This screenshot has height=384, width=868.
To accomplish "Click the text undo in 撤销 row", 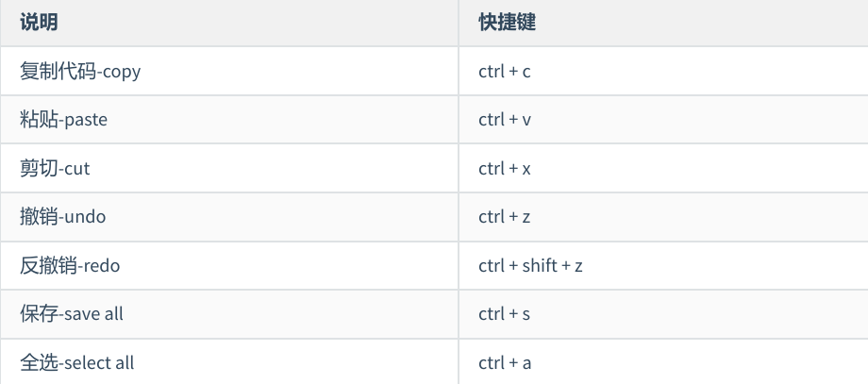I will (x=85, y=217).
